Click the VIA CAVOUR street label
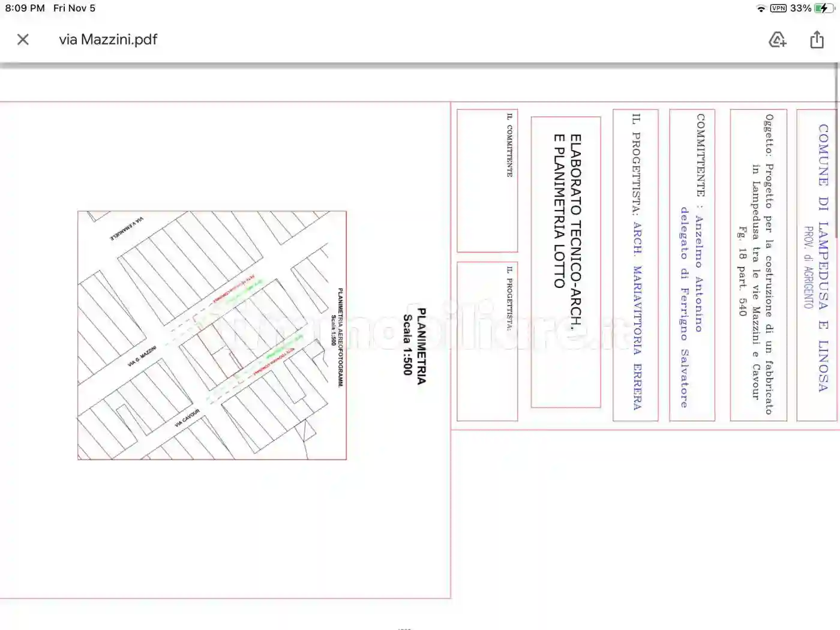Viewport: 840px width, 630px height. click(x=187, y=418)
